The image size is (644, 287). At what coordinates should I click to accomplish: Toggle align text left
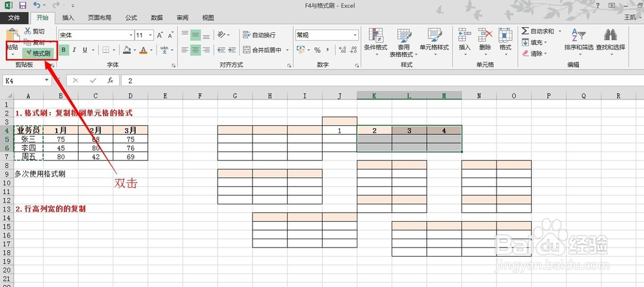[x=185, y=50]
